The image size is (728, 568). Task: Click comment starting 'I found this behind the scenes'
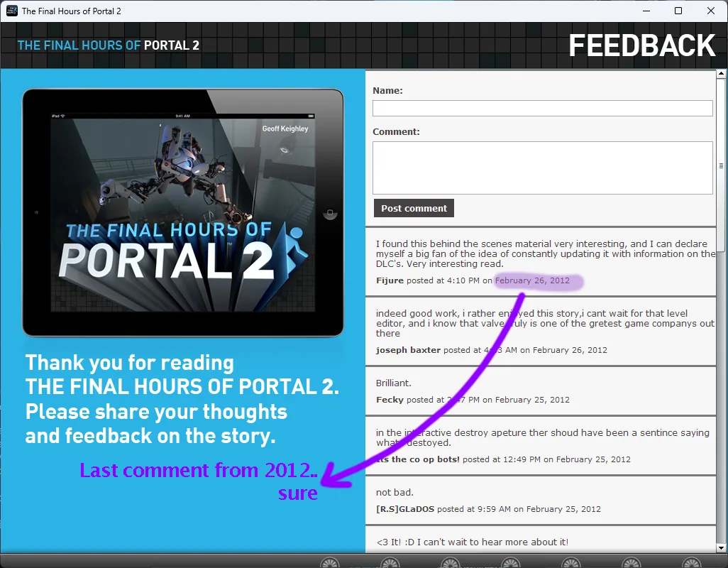[546, 253]
